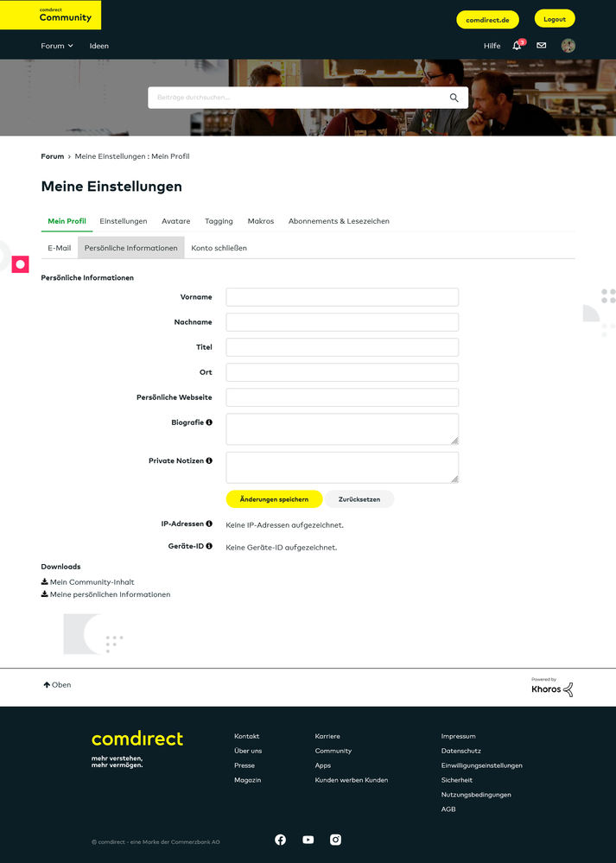Viewport: 616px width, 863px height.
Task: Open the private messages envelope icon
Action: click(x=542, y=46)
